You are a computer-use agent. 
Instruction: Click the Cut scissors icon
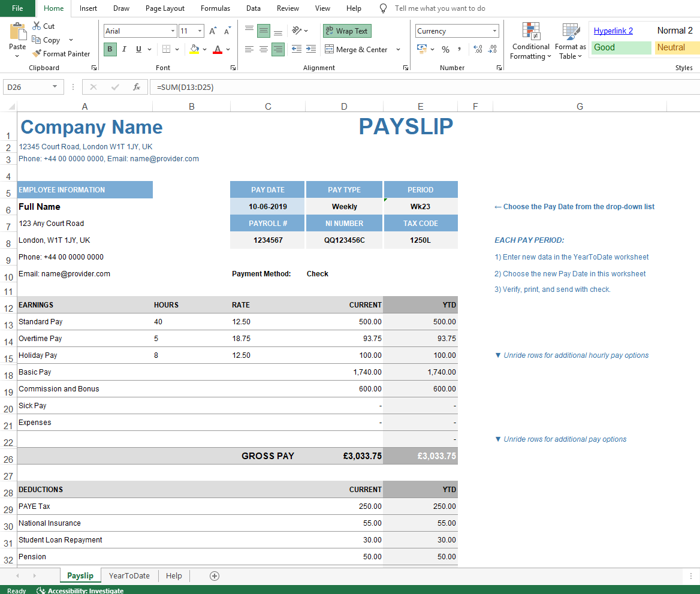coord(37,26)
